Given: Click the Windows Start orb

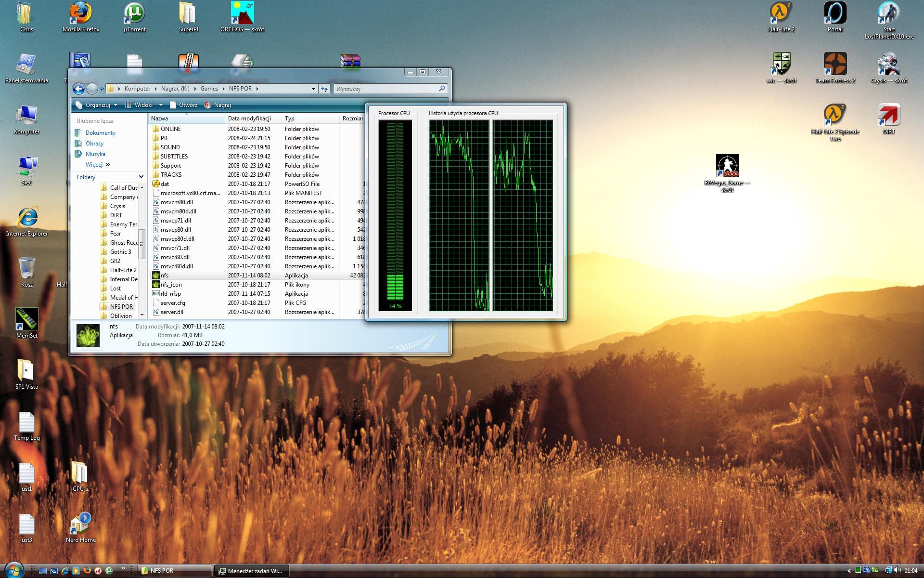Looking at the screenshot, I should pyautogui.click(x=13, y=570).
